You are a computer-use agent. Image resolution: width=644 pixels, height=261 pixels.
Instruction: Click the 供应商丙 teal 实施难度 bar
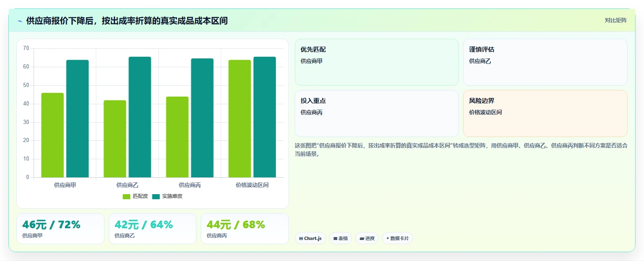coord(202,118)
